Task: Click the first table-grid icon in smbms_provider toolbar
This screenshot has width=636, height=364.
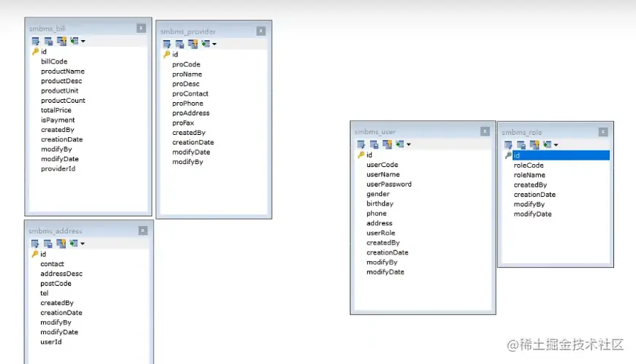Action: pyautogui.click(x=166, y=44)
